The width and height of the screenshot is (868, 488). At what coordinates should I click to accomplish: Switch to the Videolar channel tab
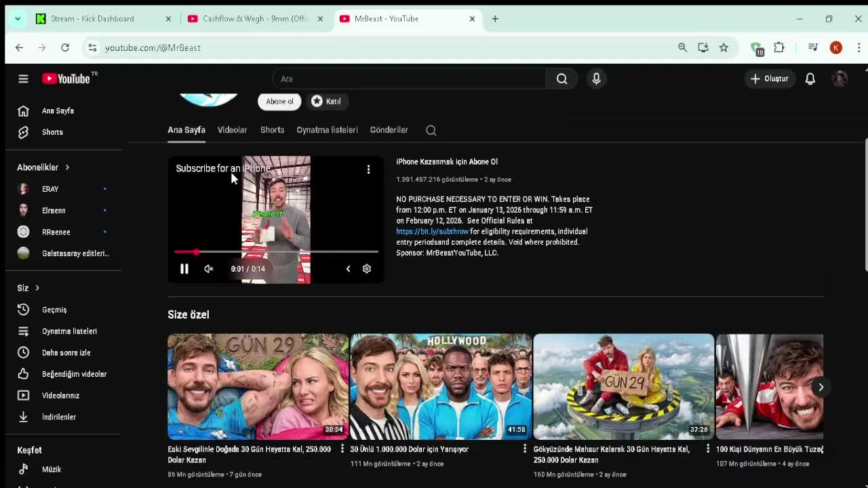[232, 130]
